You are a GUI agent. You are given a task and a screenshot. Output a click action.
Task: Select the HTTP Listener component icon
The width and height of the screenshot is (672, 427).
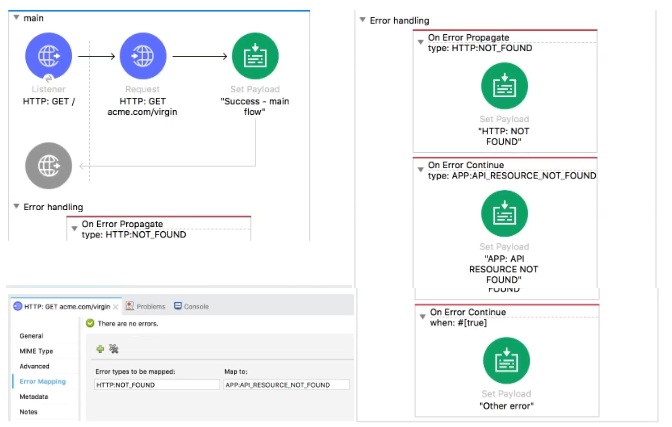click(x=48, y=57)
